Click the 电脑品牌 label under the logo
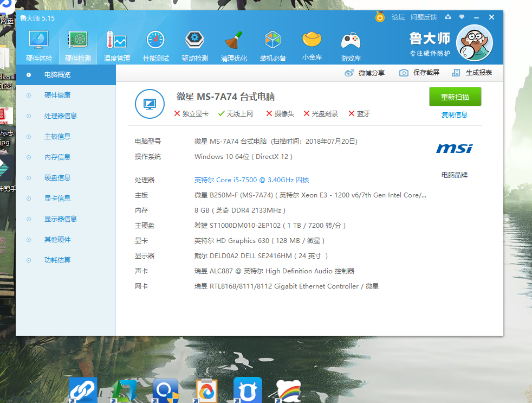 click(x=455, y=175)
